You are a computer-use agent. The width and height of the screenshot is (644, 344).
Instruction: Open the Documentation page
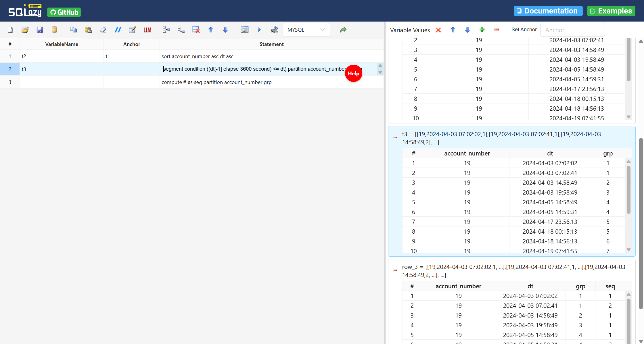548,11
